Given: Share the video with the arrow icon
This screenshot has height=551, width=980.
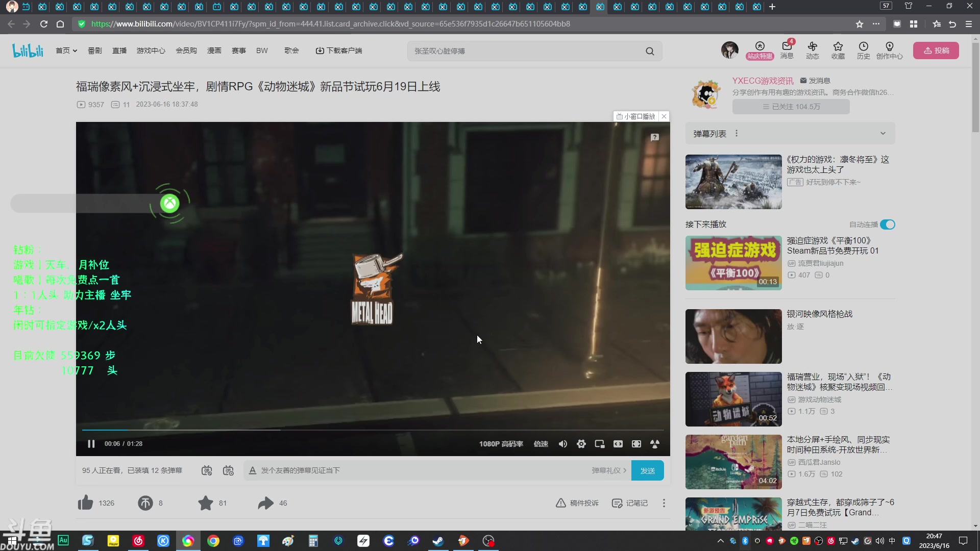Looking at the screenshot, I should click(x=265, y=503).
